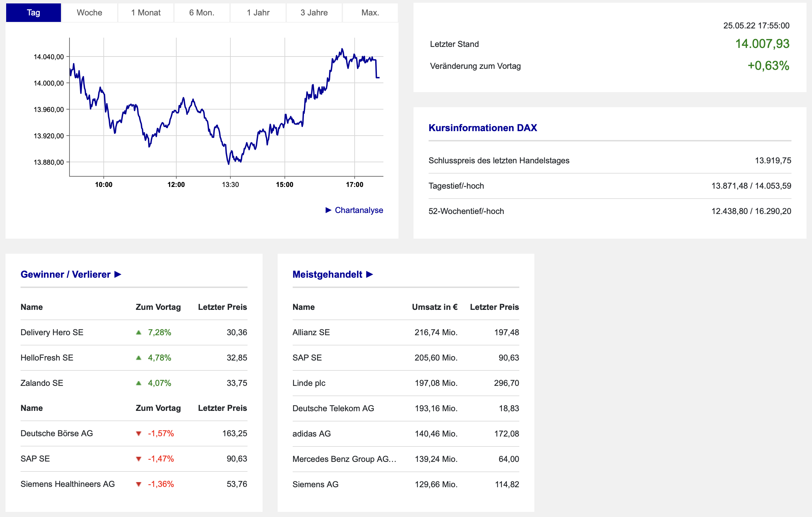Open the Meistgehandelt heading link
Viewport: 812px width, 517px height.
click(x=327, y=274)
